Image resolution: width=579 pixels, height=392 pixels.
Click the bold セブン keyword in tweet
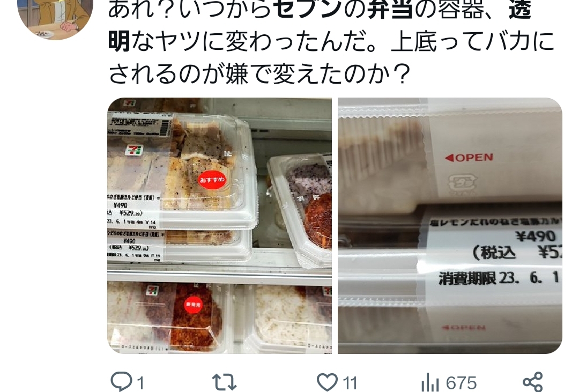(308, 10)
